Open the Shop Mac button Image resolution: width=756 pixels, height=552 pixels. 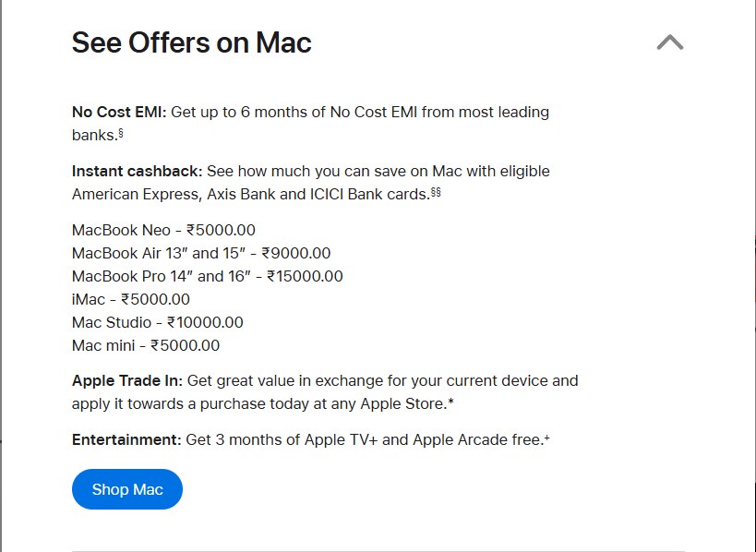pos(127,489)
